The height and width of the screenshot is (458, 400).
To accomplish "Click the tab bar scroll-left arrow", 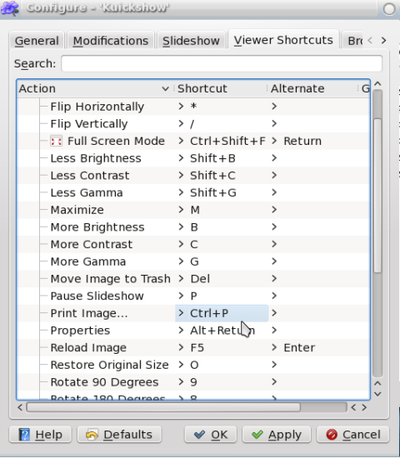I will (x=370, y=41).
